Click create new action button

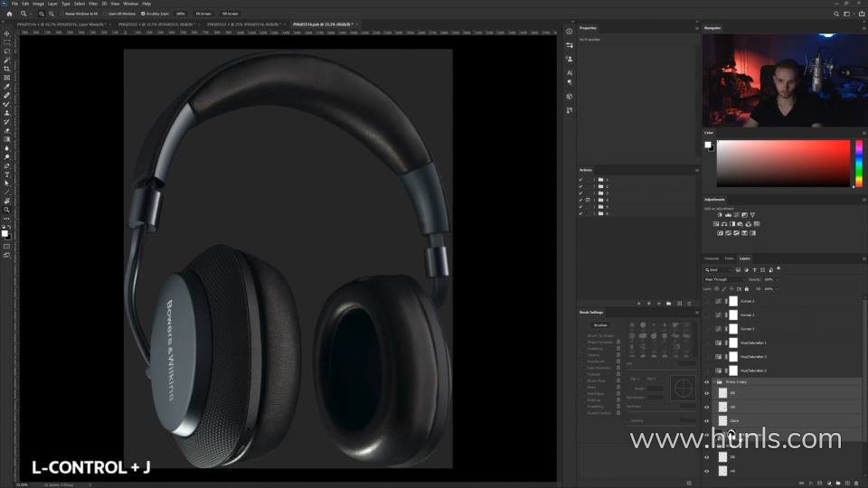(679, 304)
